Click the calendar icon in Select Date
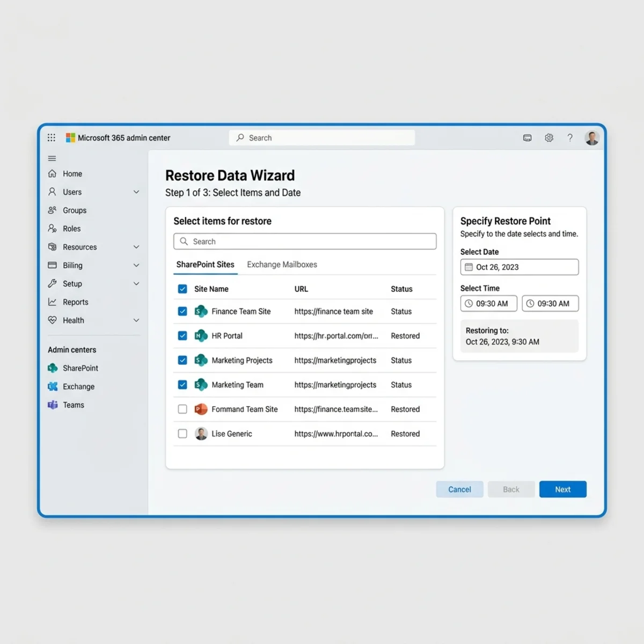The width and height of the screenshot is (644, 644). (469, 267)
